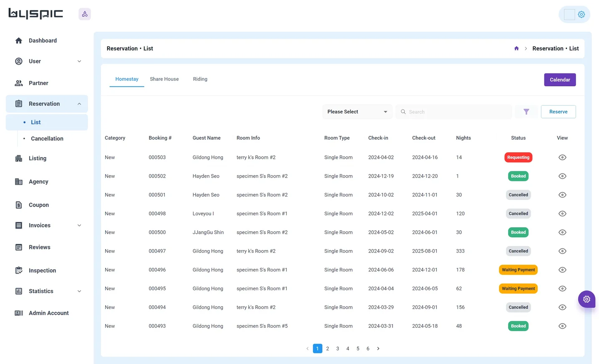Open the filter funnel icon

point(526,112)
